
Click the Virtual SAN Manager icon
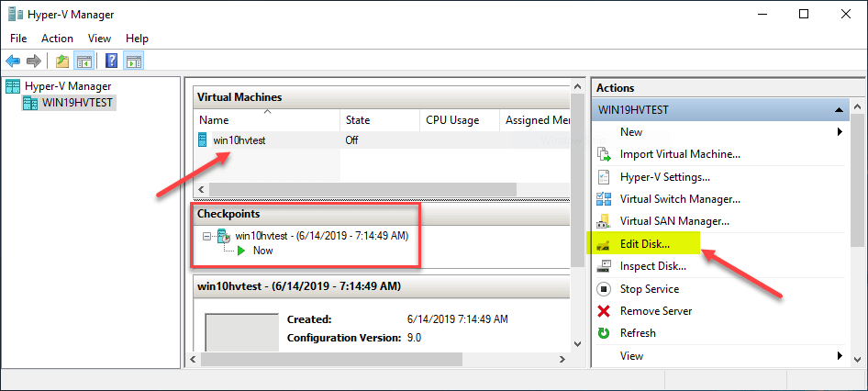click(604, 221)
